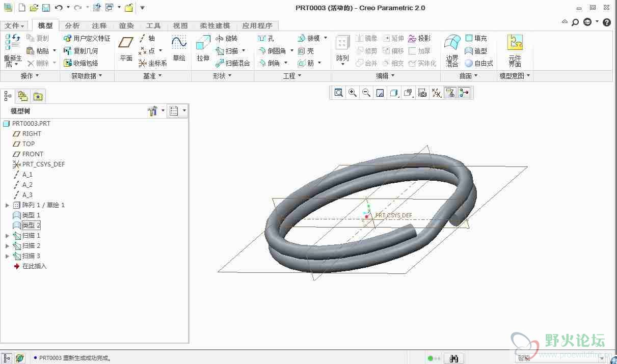The width and height of the screenshot is (617, 364).
Task: Select the Freestyle (自由式) tool
Action: pos(479,63)
